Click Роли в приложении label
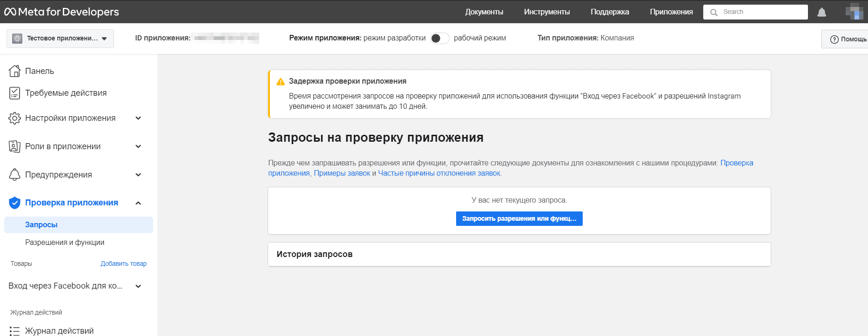The image size is (868, 336). tap(63, 146)
